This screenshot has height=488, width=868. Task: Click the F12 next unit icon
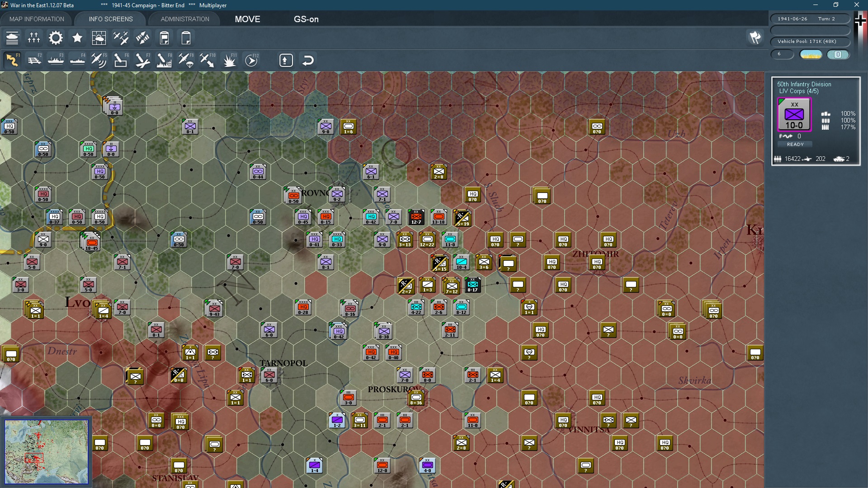[x=251, y=60]
